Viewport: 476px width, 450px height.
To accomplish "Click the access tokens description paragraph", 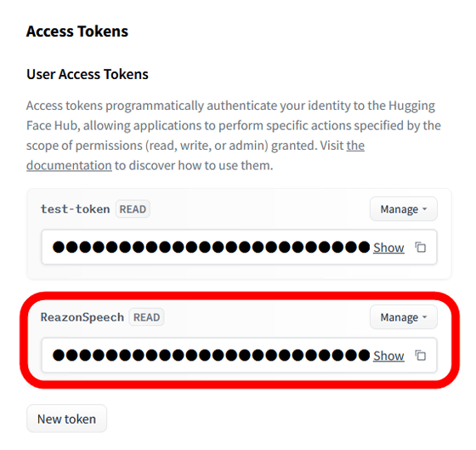I will (x=234, y=135).
